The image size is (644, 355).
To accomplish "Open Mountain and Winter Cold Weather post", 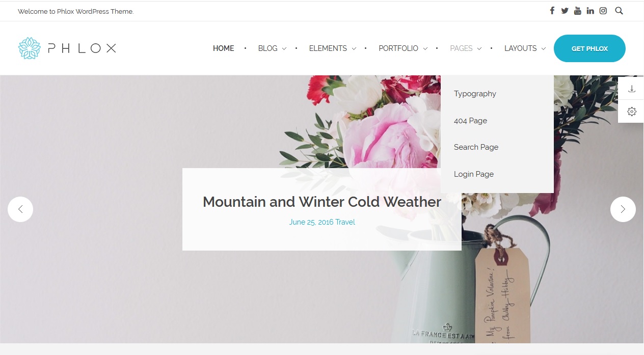I will click(322, 202).
